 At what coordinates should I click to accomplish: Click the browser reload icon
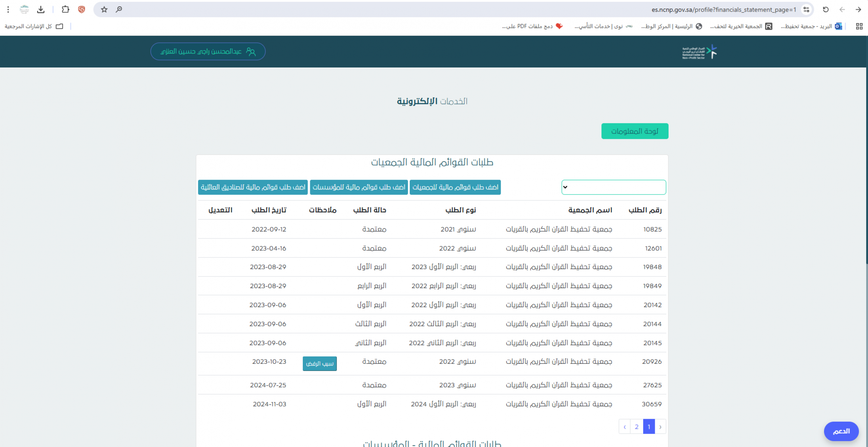(825, 10)
